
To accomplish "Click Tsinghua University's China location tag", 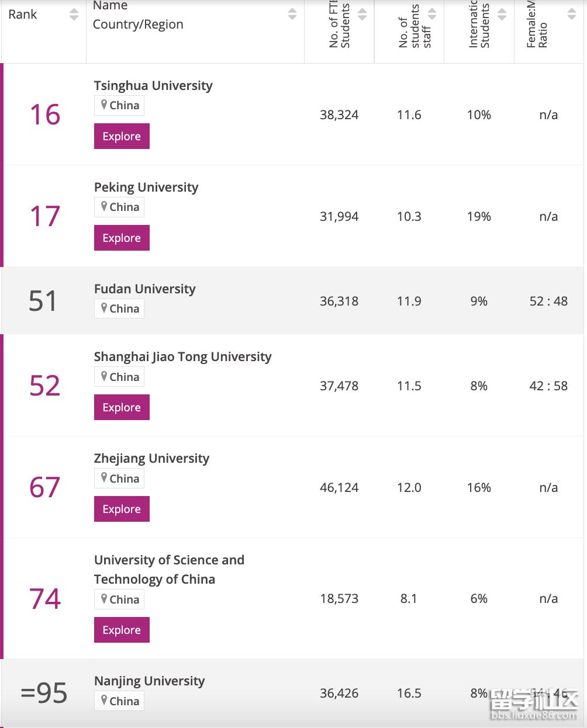I will [x=119, y=106].
